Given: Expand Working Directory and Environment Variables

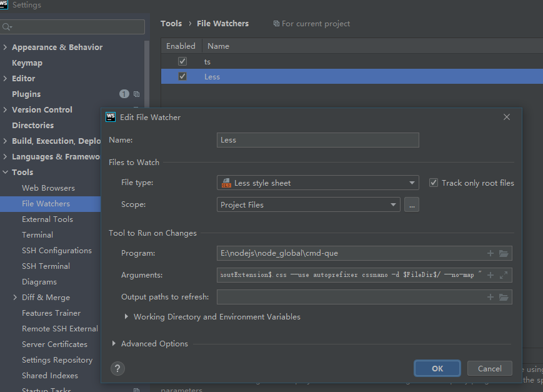Looking at the screenshot, I should (126, 316).
